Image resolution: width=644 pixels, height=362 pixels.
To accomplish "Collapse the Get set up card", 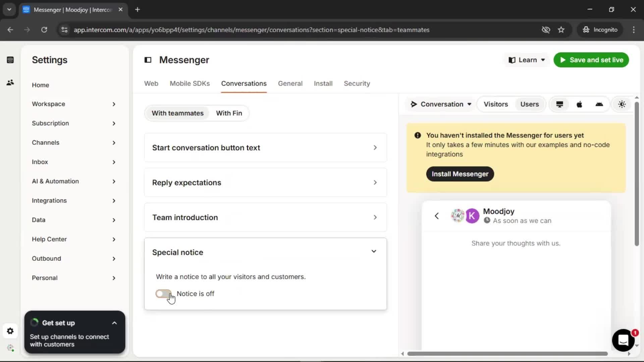I will point(114,323).
